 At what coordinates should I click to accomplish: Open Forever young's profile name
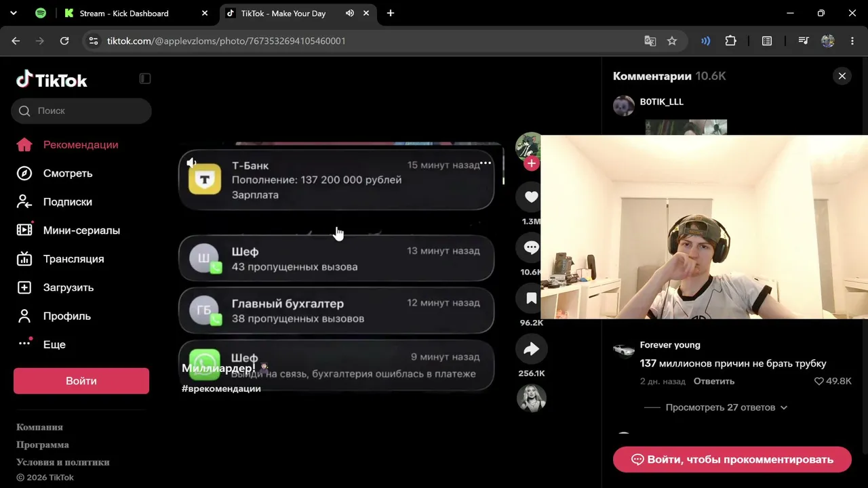click(670, 345)
